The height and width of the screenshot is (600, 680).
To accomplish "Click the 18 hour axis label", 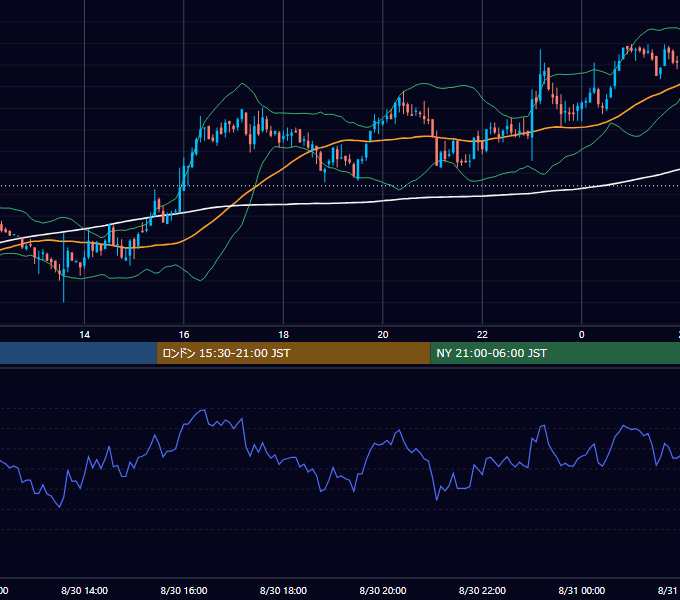I will [283, 335].
